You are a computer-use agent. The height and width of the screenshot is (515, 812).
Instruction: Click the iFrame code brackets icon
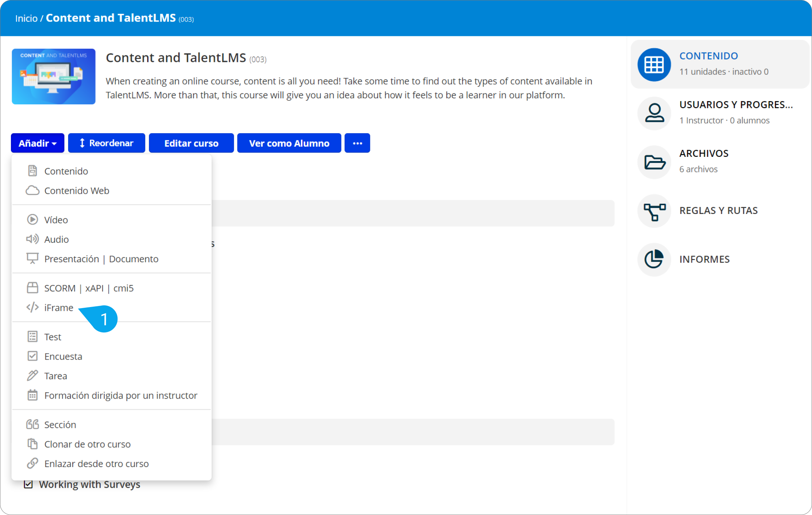click(x=32, y=307)
